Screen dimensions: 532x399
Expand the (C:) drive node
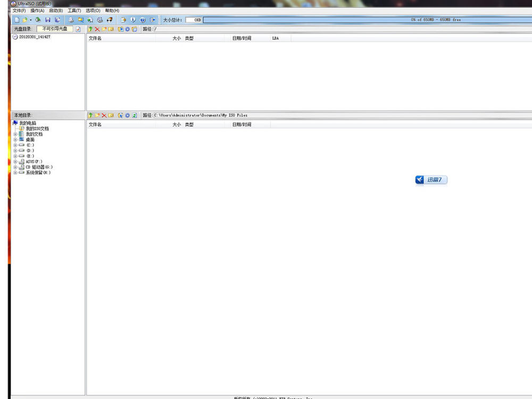[15, 145]
